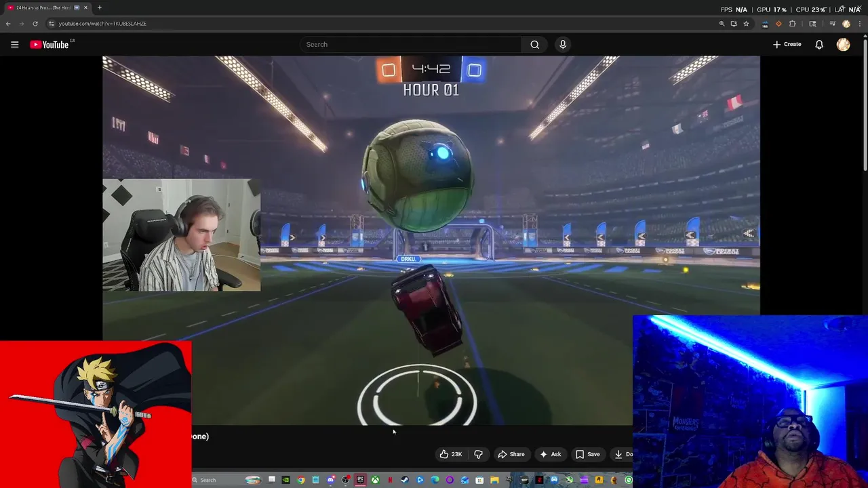Click the browser back arrow
The height and width of the screenshot is (488, 868).
coord(8,24)
